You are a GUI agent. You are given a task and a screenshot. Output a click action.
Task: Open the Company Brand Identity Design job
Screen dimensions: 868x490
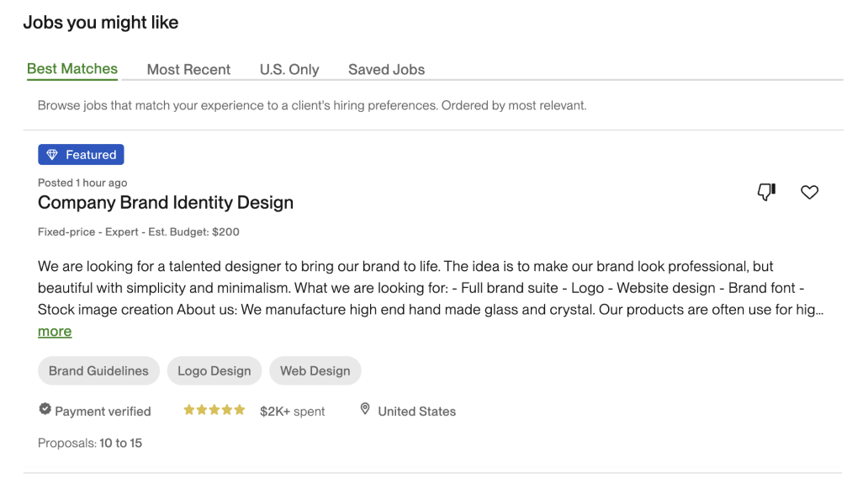166,203
